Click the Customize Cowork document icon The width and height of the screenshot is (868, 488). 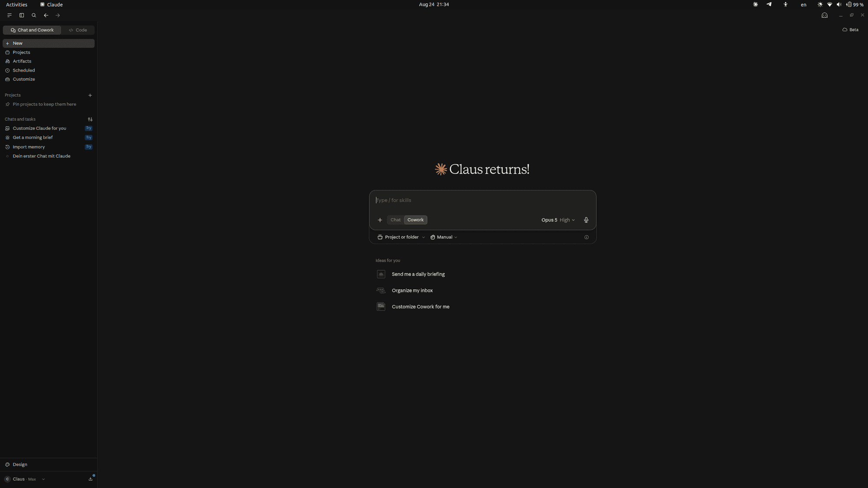pyautogui.click(x=381, y=307)
